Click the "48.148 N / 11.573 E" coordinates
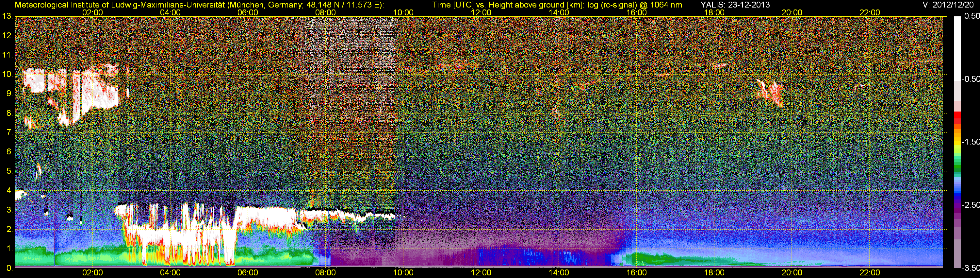 click(342, 5)
